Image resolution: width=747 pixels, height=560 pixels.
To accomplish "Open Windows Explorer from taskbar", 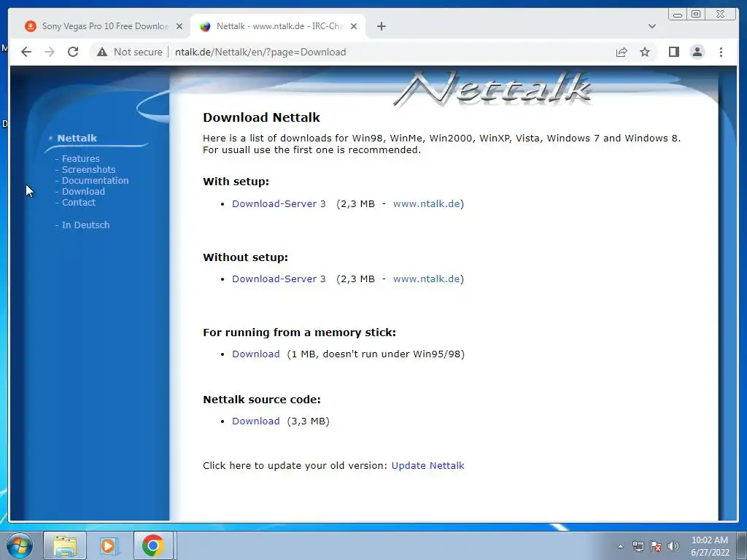I will click(65, 545).
